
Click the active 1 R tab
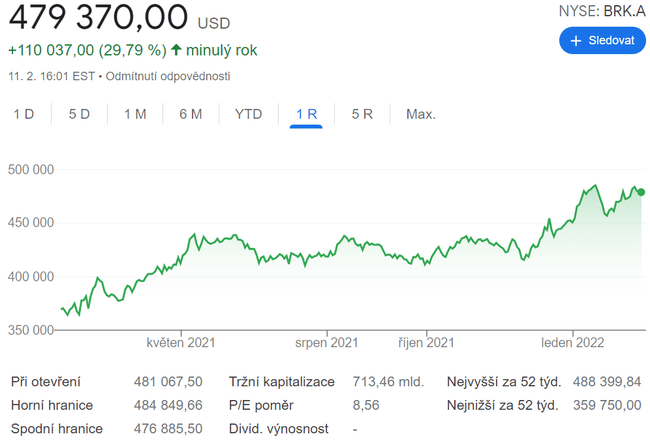pos(306,114)
